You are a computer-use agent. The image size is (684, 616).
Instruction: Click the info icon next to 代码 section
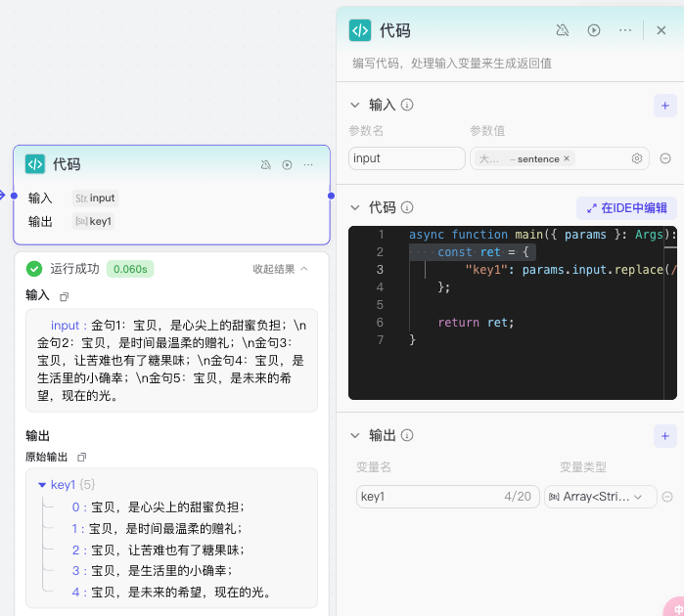click(x=407, y=207)
